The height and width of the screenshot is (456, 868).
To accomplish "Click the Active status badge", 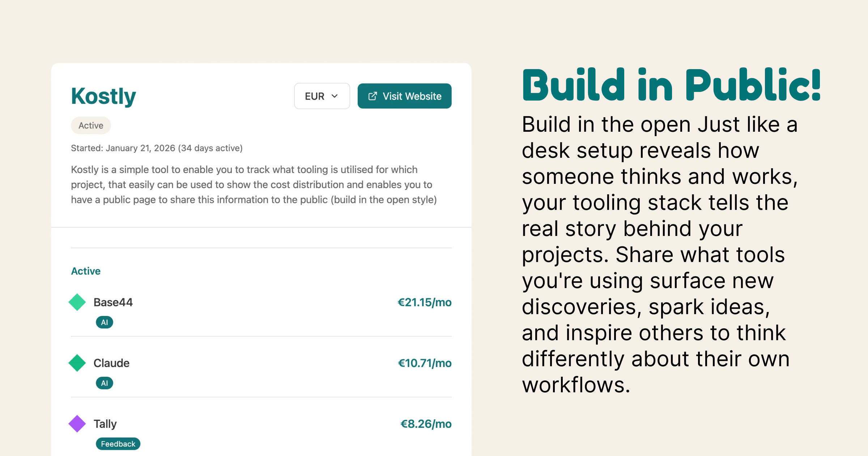I will pos(90,125).
